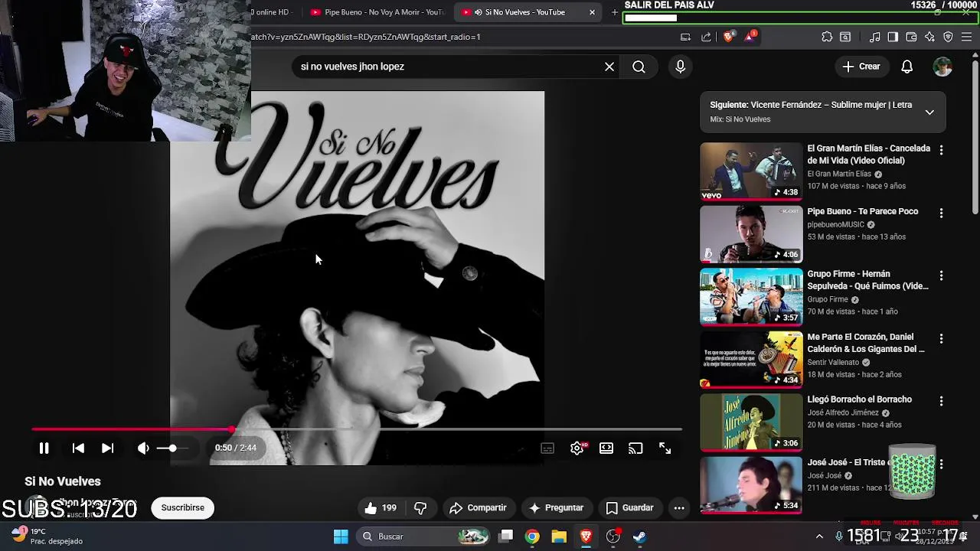Open options for Grupo Firme Qué Fuimos video
Viewport: 980px width, 551px height.
pos(941,275)
